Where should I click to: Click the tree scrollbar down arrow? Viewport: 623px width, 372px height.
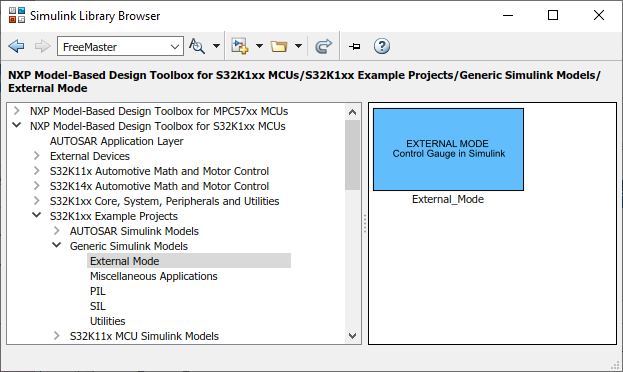pos(352,336)
